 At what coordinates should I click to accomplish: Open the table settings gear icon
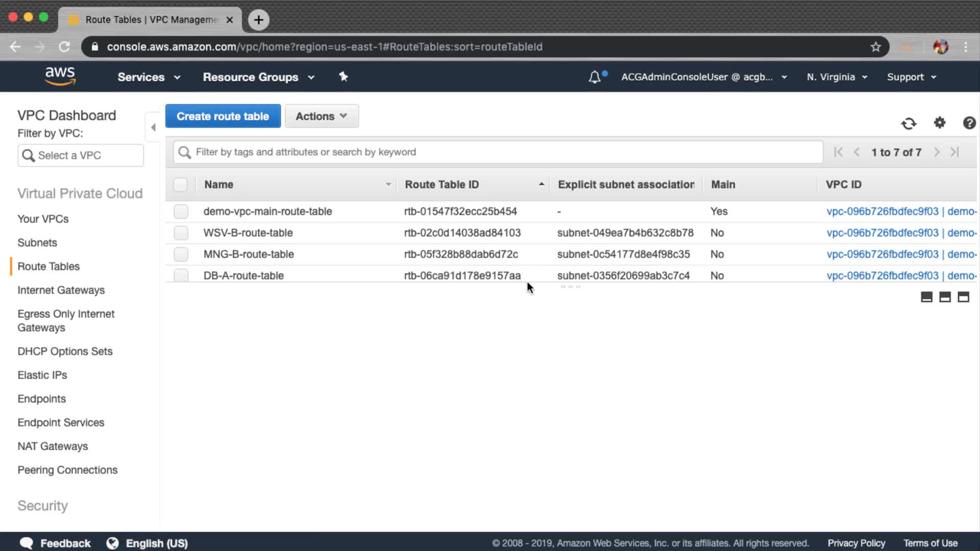(x=940, y=123)
